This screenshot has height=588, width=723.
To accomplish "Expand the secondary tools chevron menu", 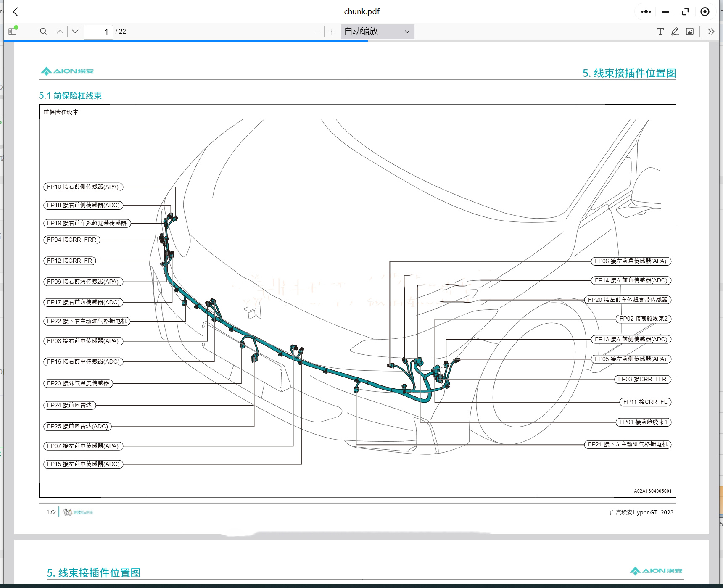I will click(711, 32).
